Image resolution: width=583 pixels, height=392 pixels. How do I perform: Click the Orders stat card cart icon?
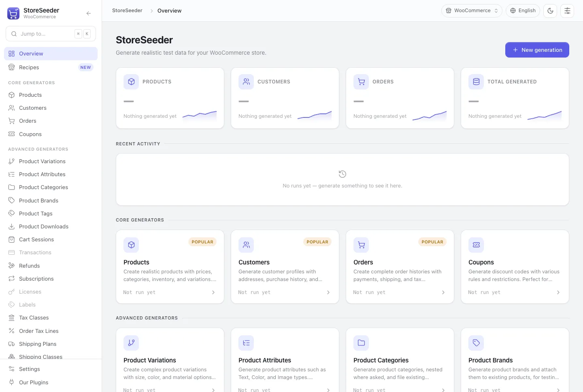tap(361, 82)
